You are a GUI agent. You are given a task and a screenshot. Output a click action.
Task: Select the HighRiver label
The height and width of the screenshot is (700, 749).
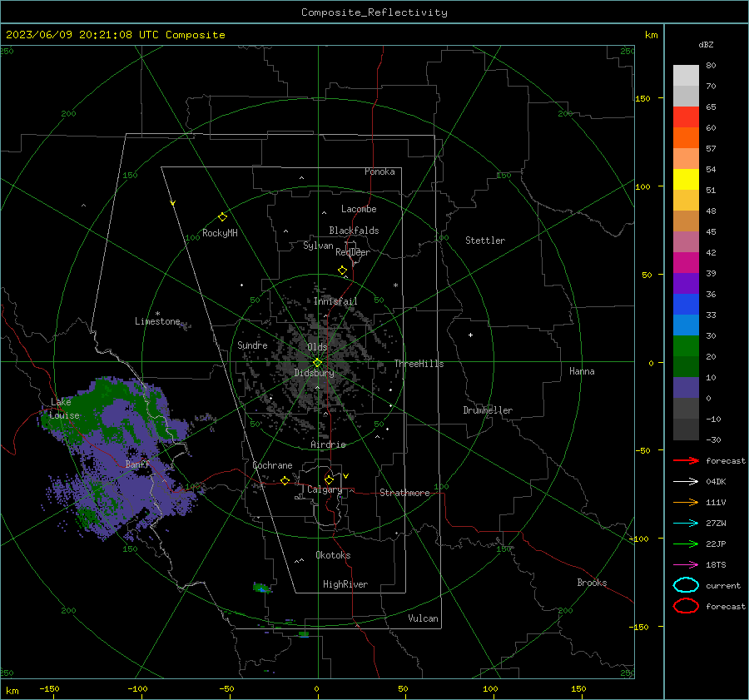click(345, 584)
